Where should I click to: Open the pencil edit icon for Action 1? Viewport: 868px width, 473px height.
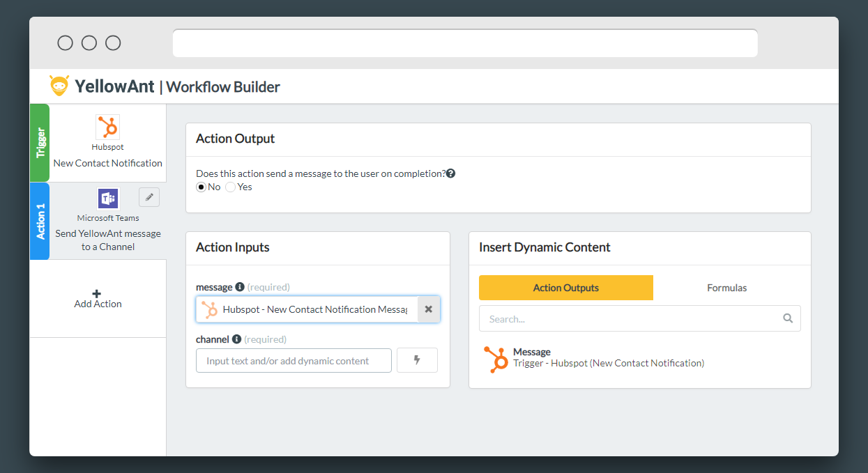149,197
